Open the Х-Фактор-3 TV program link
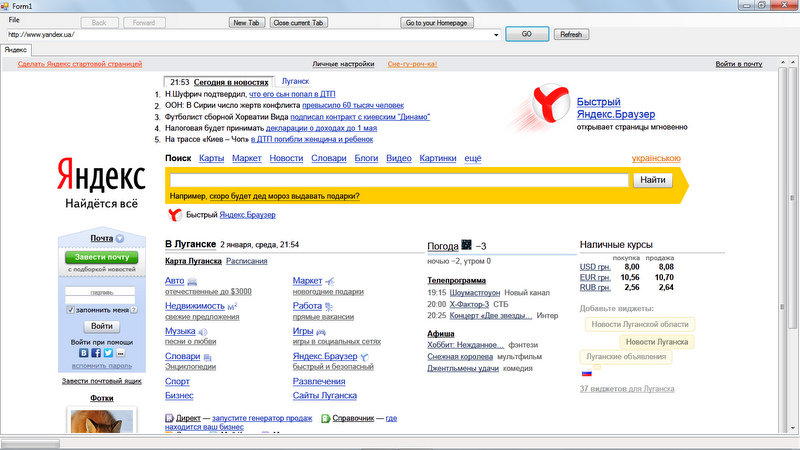This screenshot has width=800, height=450. [469, 304]
